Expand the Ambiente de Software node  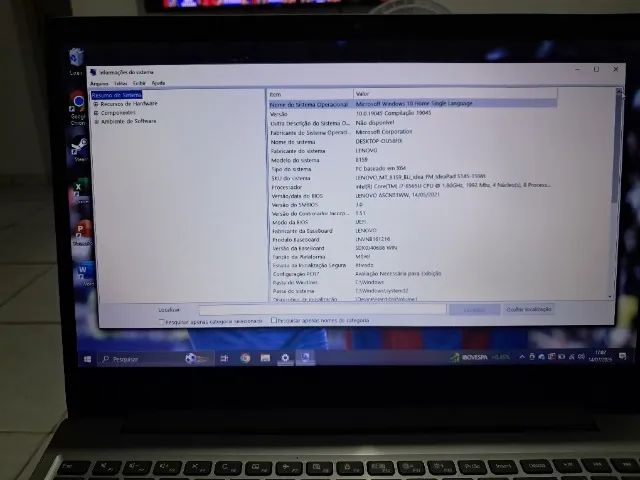(97, 122)
